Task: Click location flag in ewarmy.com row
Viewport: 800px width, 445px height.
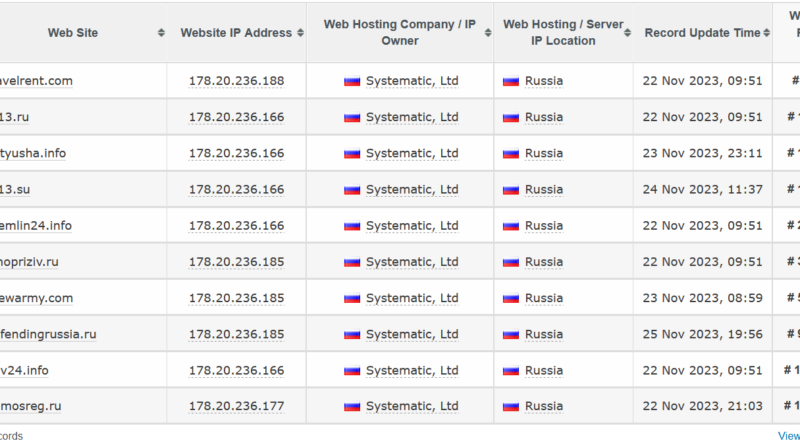Action: pos(511,299)
